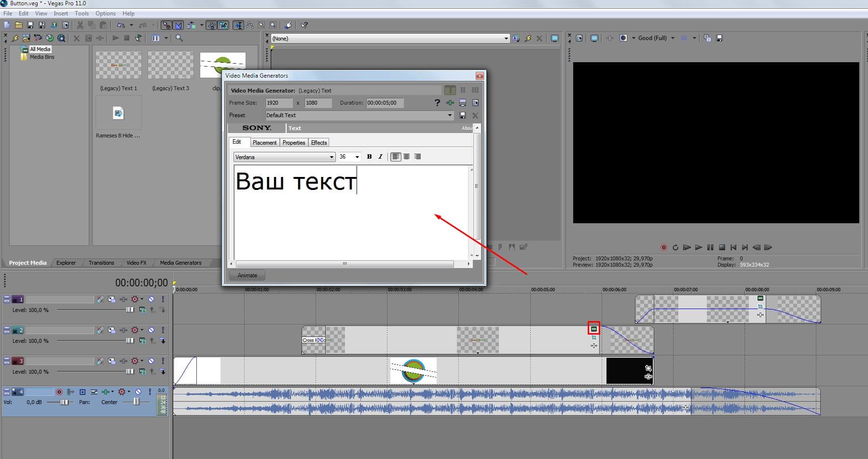This screenshot has width=868, height=459.
Task: Click the Duration field 00:00:05;00
Action: (385, 103)
